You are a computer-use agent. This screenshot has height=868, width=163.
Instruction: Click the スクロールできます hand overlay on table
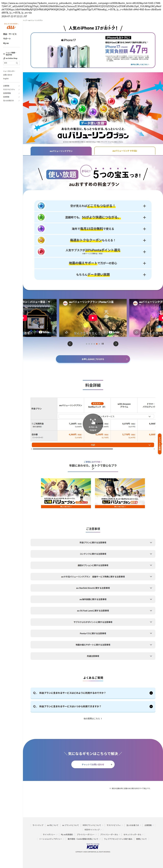(x=93, y=424)
